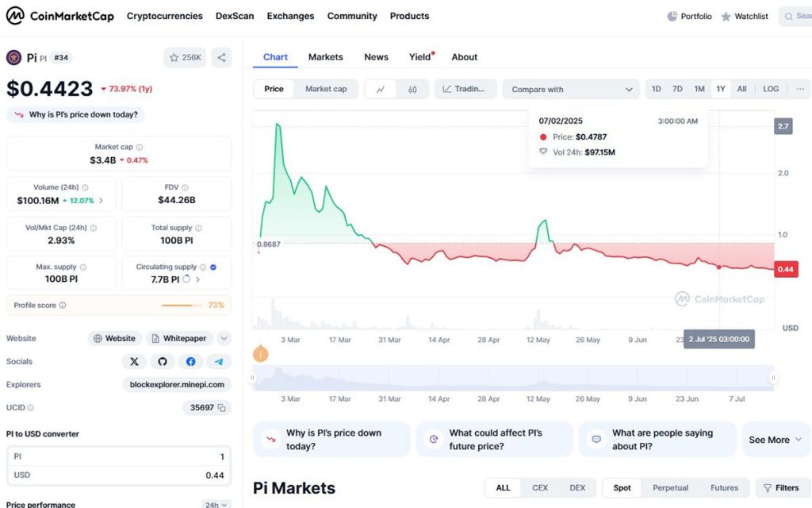Open Filters for Pi Markets
This screenshot has width=812, height=508.
click(781, 488)
